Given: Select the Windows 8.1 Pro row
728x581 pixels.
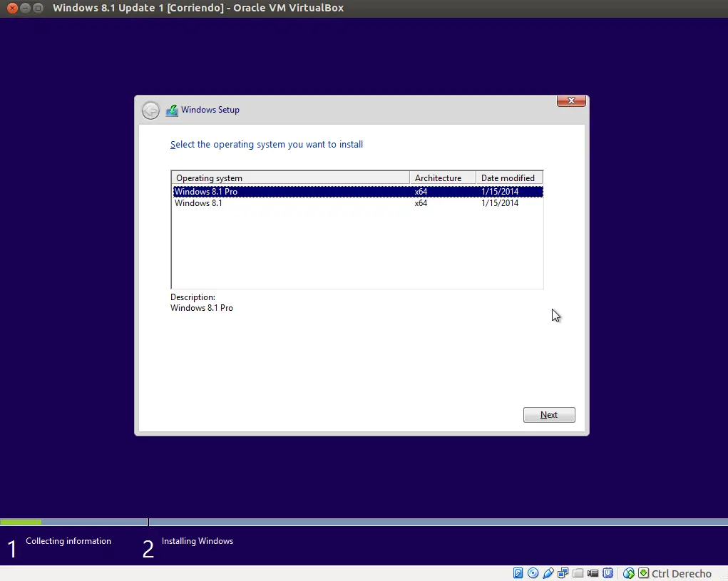Looking at the screenshot, I should (x=358, y=192).
